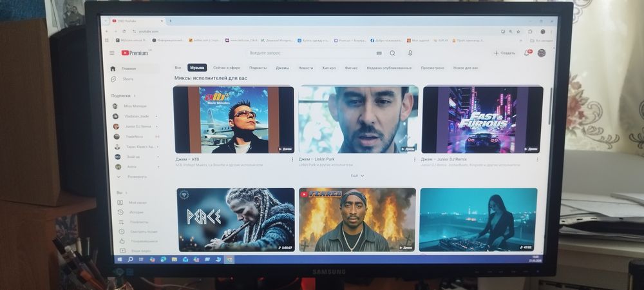Open the on-screen keyboard icon in search box
Image resolution: width=644 pixels, height=290 pixels.
(379, 53)
